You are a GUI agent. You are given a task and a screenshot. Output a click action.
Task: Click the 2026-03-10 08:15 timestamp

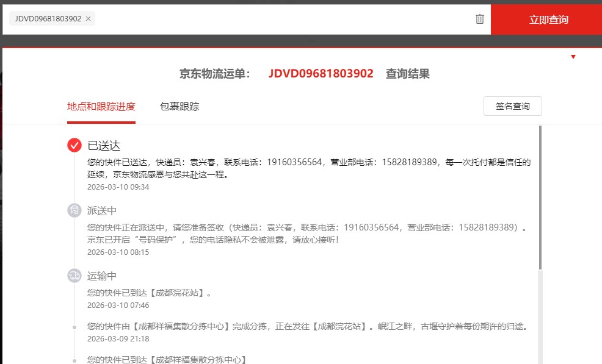point(118,252)
